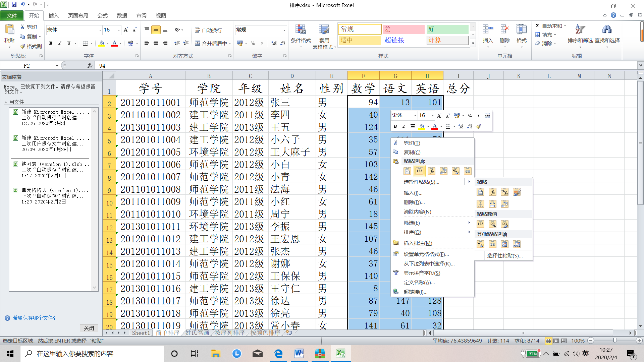Switch to Page Layout view in status bar

click(556, 341)
